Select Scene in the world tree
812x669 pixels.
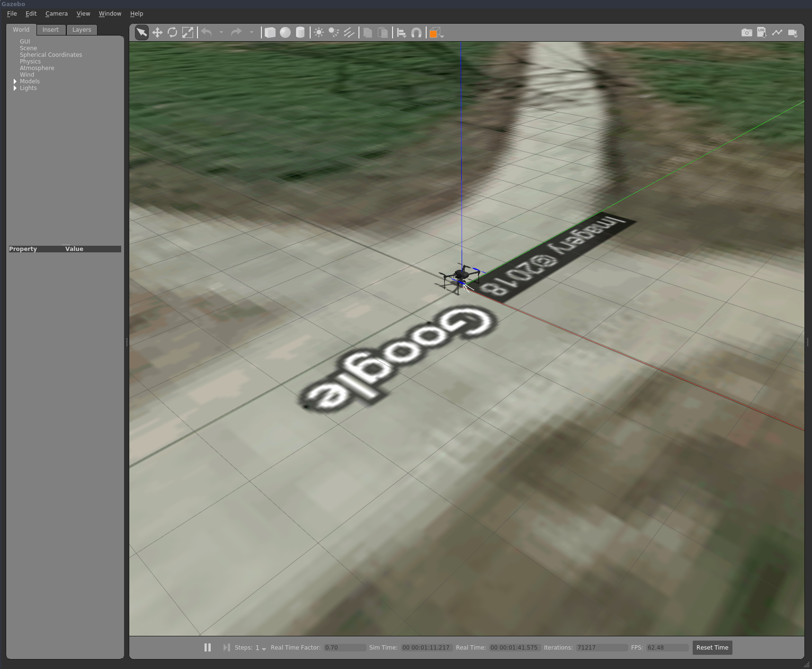(x=28, y=48)
